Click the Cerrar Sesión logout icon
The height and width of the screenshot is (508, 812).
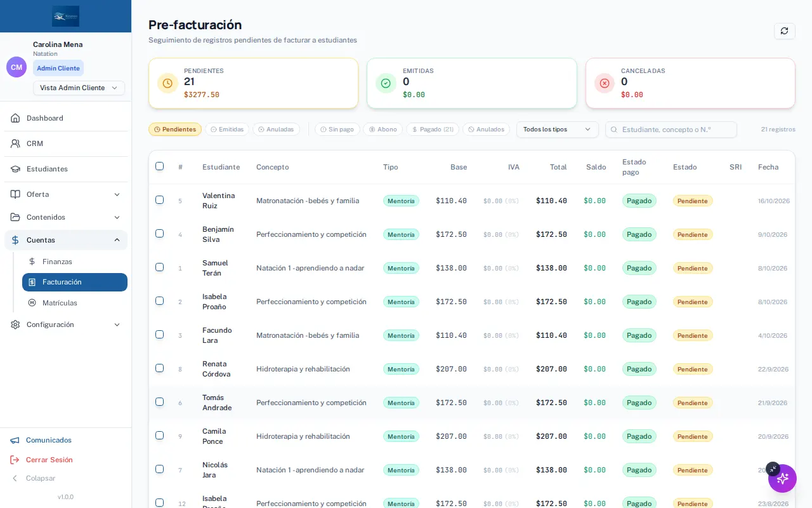click(x=15, y=460)
